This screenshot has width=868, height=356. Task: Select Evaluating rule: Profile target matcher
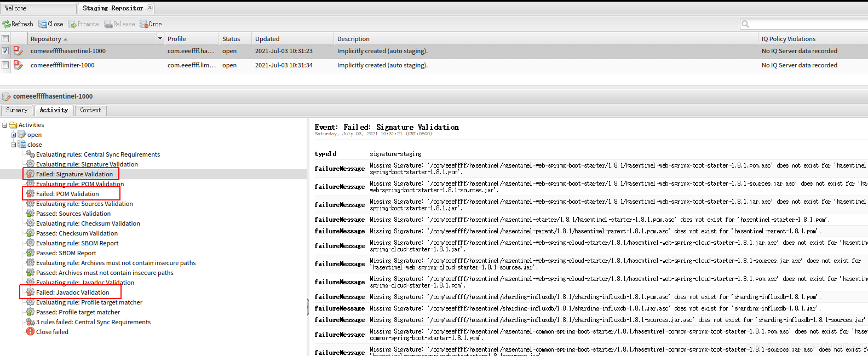pos(89,302)
